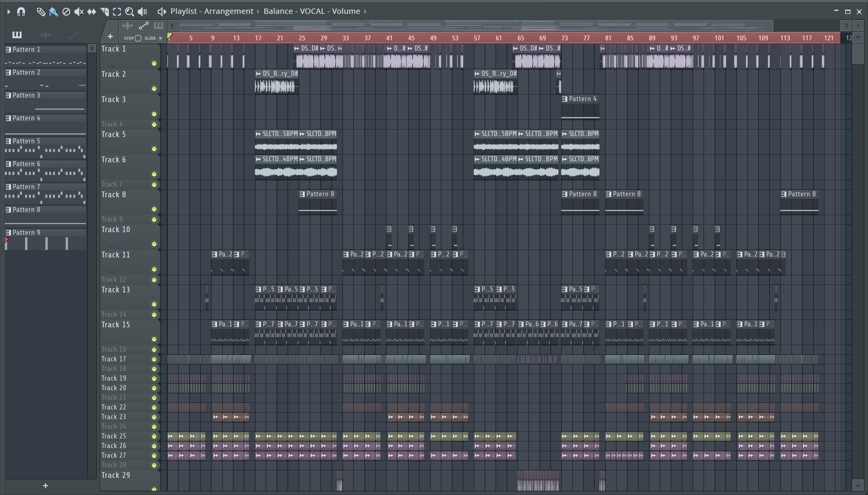The image size is (868, 495).
Task: Open the playlist options menu arrow
Action: click(9, 12)
